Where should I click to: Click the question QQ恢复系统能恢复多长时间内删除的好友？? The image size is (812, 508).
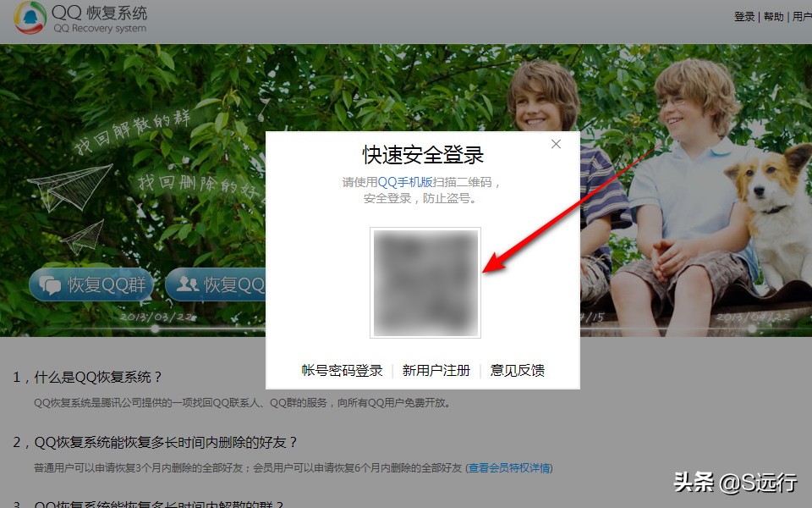pyautogui.click(x=166, y=442)
